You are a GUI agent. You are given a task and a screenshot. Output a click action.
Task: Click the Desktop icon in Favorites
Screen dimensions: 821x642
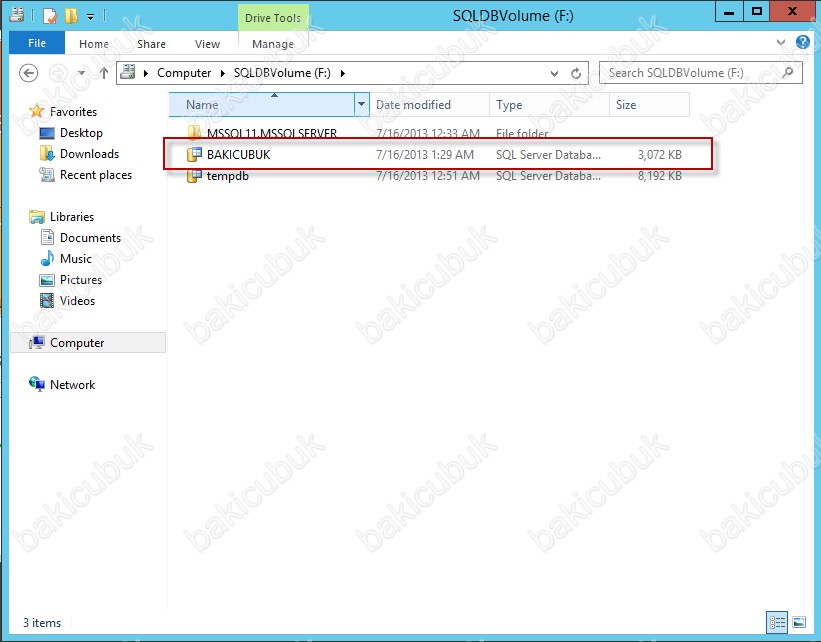(47, 133)
